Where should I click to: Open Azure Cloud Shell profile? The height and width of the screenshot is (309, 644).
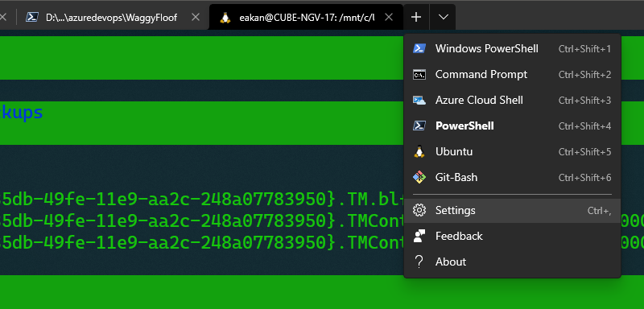point(512,101)
